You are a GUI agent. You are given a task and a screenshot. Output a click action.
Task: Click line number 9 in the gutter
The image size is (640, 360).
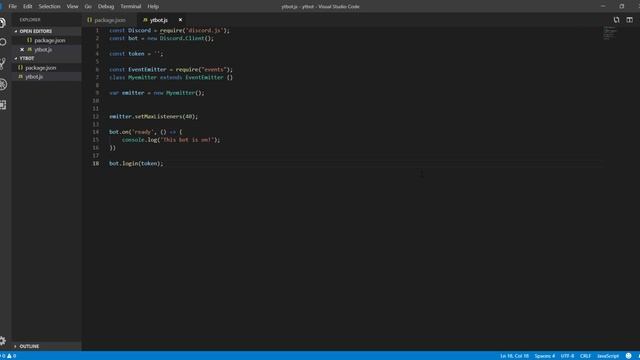97,93
